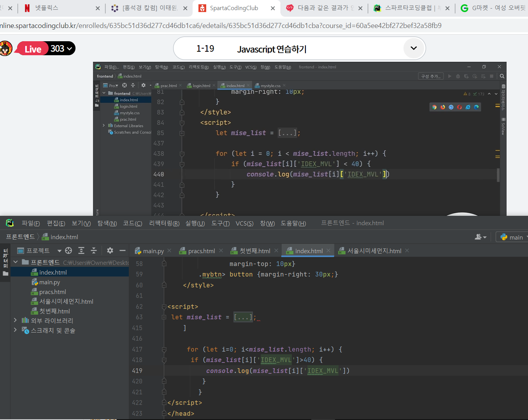Select mystyle.css in the video's project tree
Image resolution: width=528 pixels, height=420 pixels.
click(x=130, y=113)
